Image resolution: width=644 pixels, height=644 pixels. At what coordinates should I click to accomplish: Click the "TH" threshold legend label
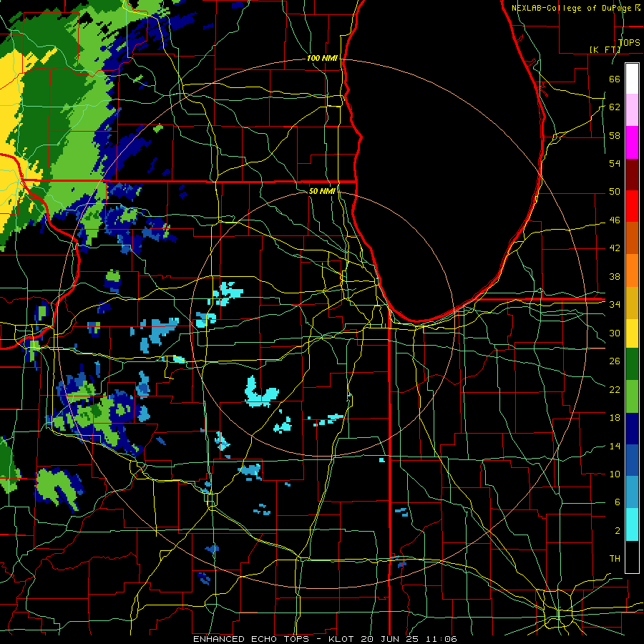pyautogui.click(x=615, y=559)
